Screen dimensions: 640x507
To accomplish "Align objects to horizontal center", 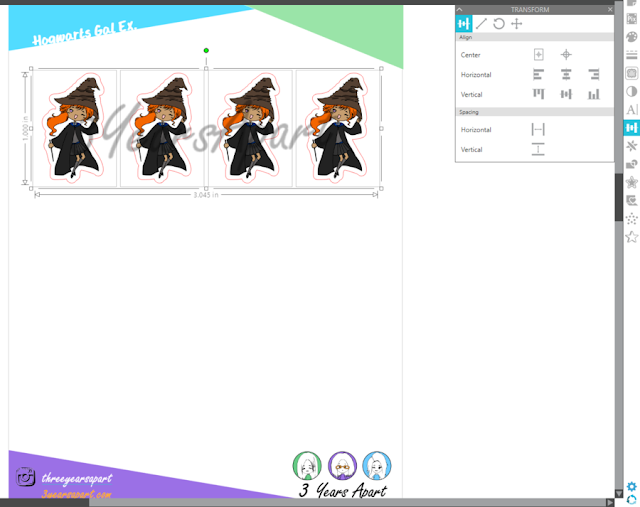I will (x=566, y=74).
